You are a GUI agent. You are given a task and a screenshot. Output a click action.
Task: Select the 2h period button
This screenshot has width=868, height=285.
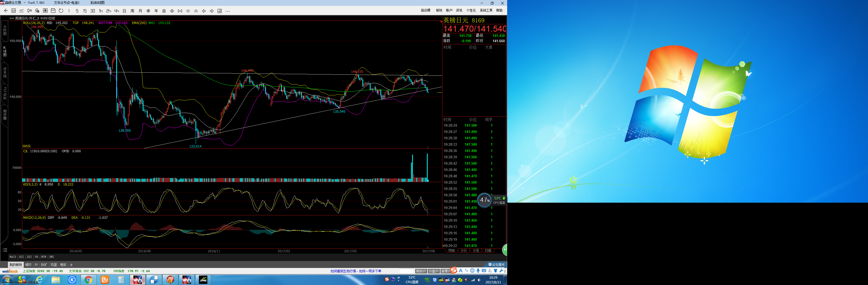click(x=109, y=11)
